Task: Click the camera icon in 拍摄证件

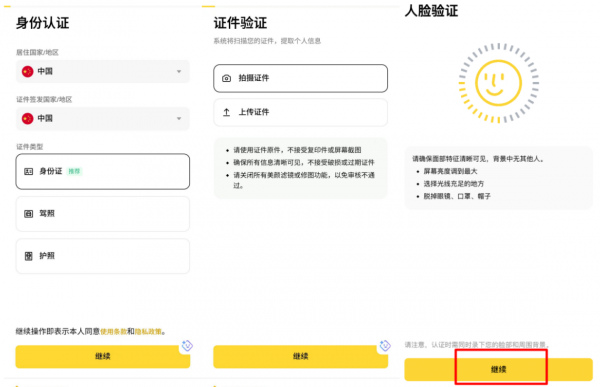Action: [227, 78]
